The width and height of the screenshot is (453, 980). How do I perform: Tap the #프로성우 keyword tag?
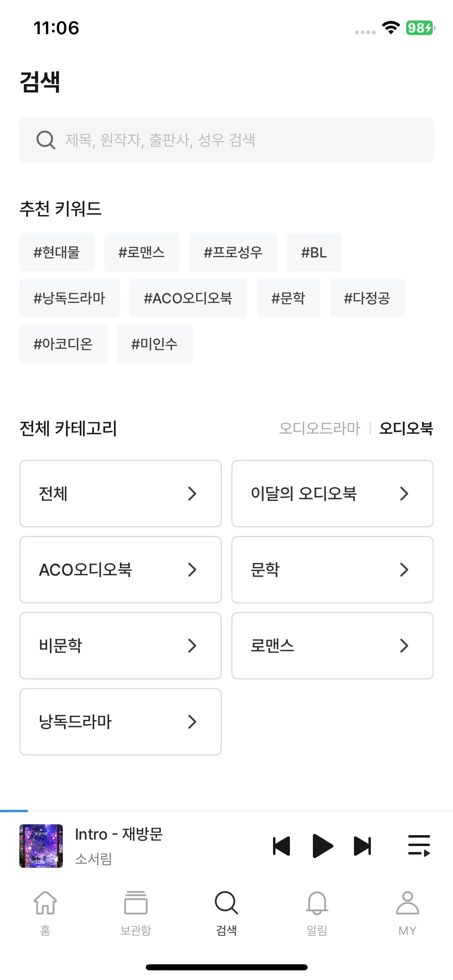(233, 253)
